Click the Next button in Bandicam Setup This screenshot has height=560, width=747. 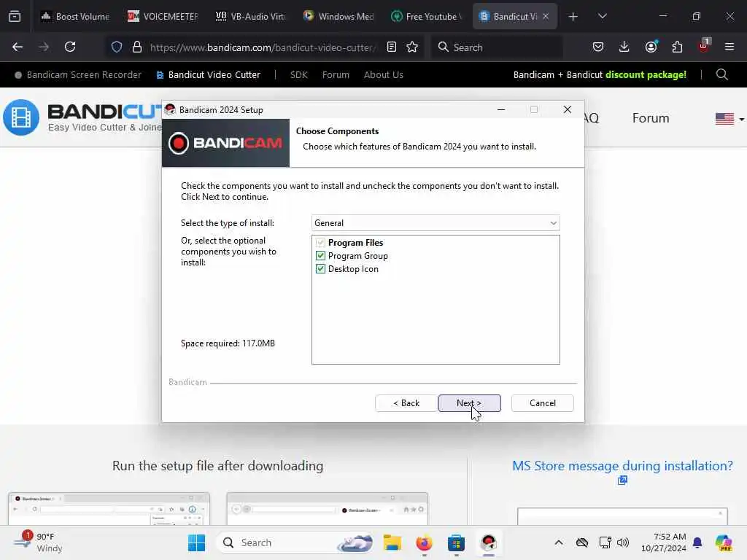pyautogui.click(x=469, y=402)
